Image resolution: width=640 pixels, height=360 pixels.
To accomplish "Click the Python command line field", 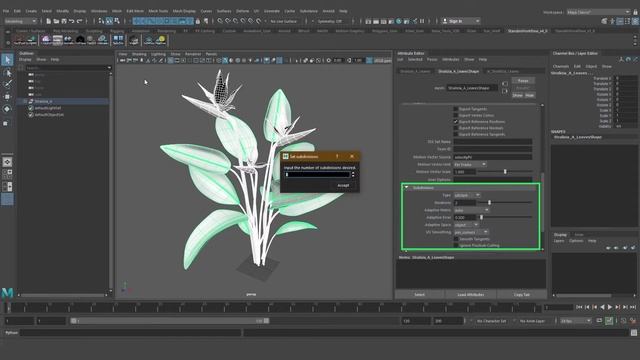I will 131,333.
